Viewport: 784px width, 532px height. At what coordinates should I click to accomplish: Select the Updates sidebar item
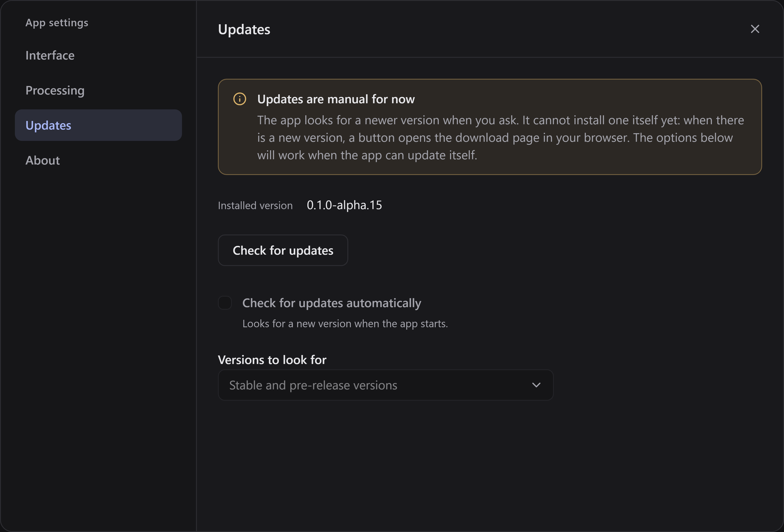coord(98,125)
